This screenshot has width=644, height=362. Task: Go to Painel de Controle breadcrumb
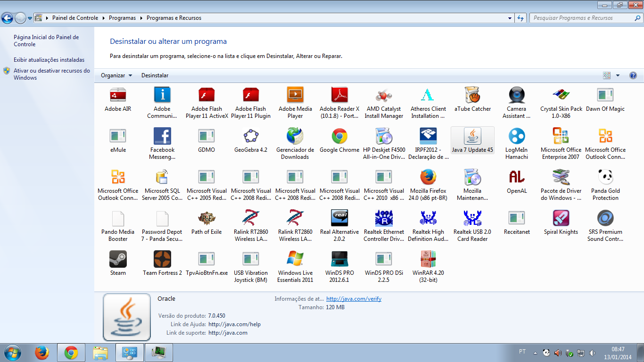[75, 18]
